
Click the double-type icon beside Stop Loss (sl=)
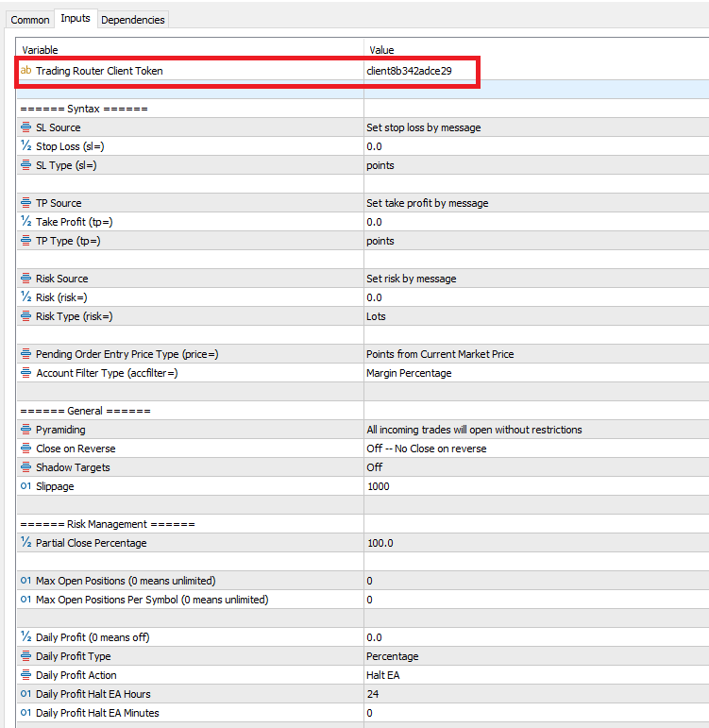25,146
